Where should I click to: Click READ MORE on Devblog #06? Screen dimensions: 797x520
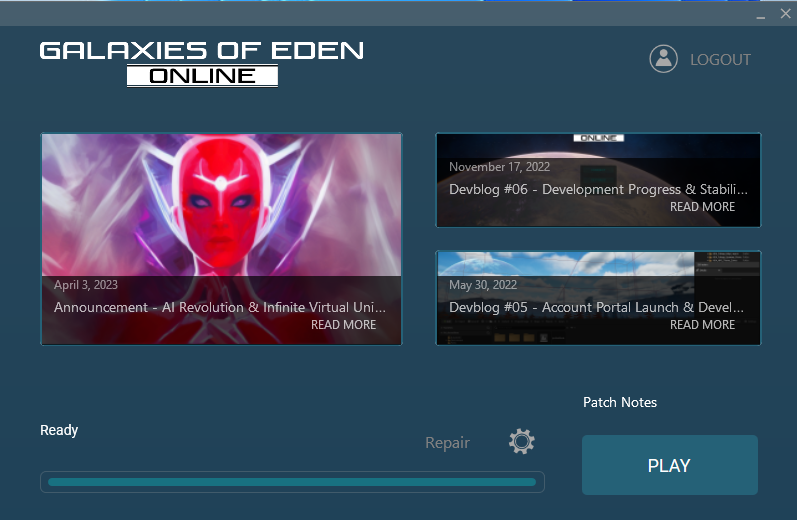point(702,207)
